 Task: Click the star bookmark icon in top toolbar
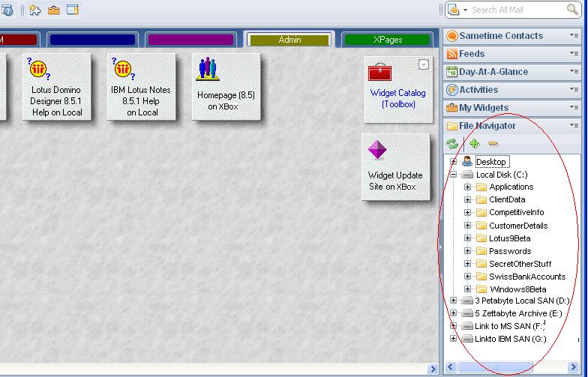pos(34,10)
